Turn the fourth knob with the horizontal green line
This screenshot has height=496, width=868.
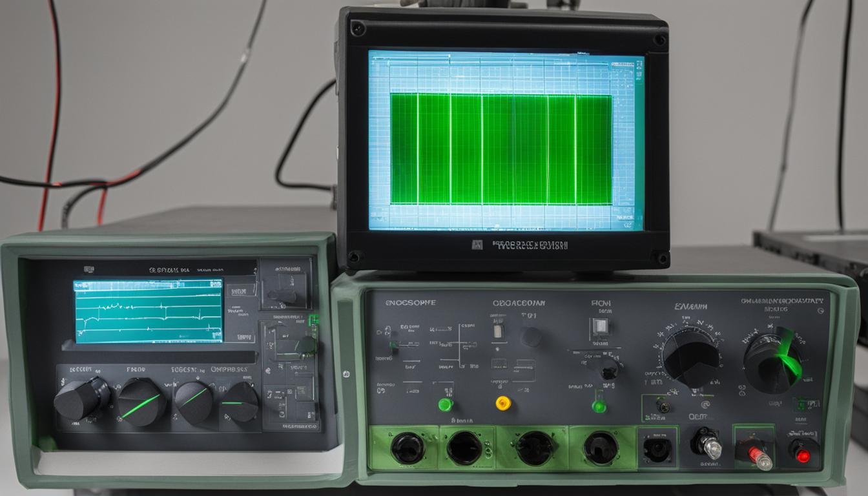pos(239,402)
